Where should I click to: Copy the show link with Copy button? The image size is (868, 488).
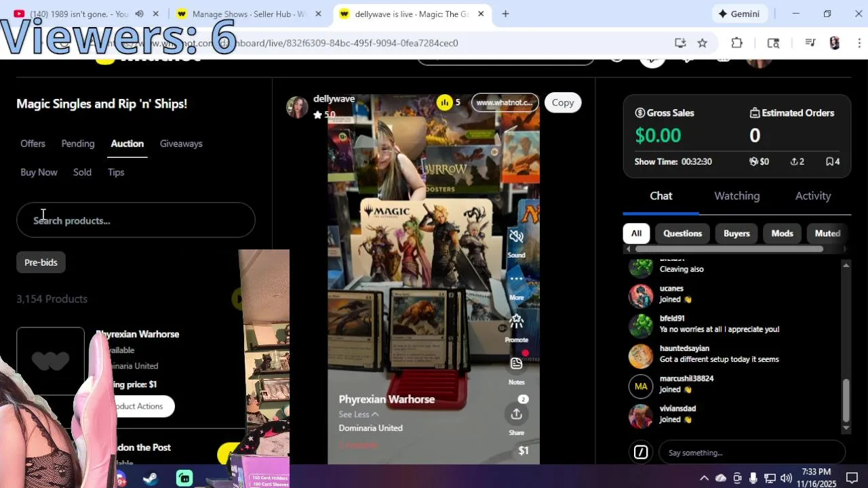[563, 102]
